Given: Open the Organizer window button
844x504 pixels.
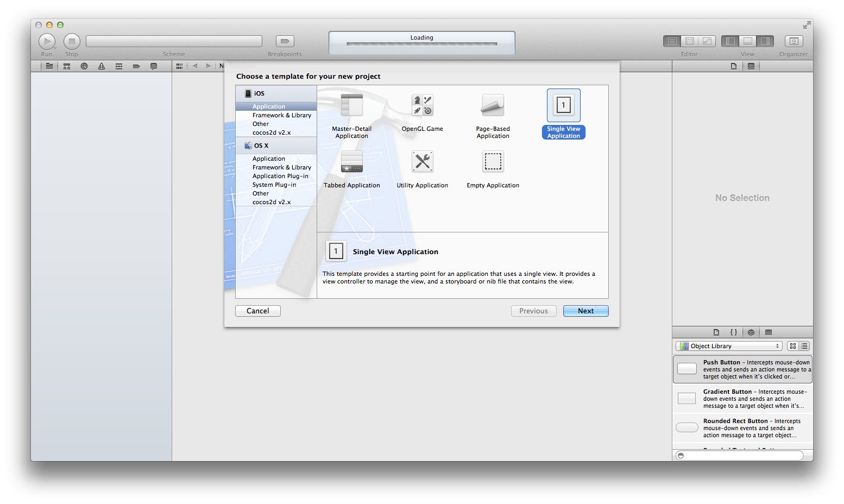Looking at the screenshot, I should (x=793, y=41).
